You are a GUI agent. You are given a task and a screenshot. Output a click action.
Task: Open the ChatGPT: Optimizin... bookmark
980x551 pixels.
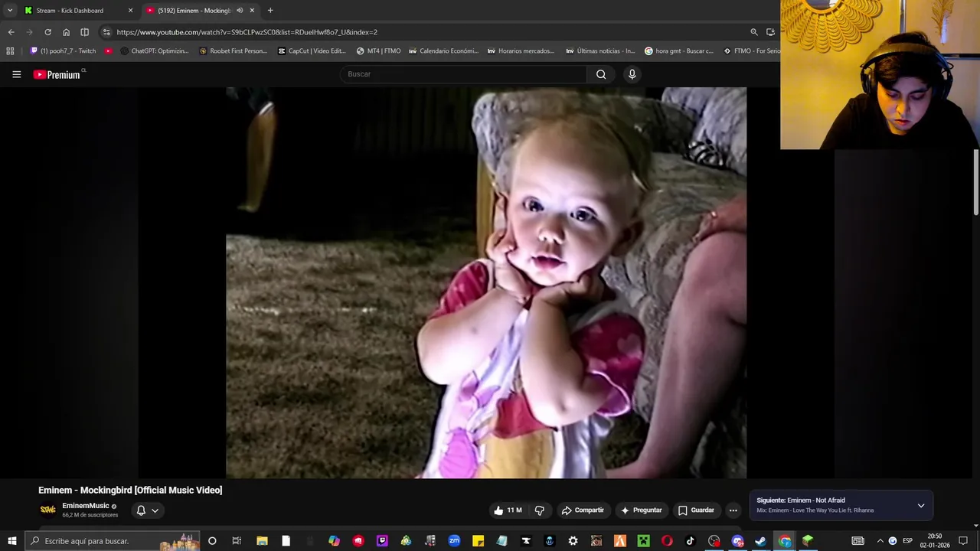point(155,51)
